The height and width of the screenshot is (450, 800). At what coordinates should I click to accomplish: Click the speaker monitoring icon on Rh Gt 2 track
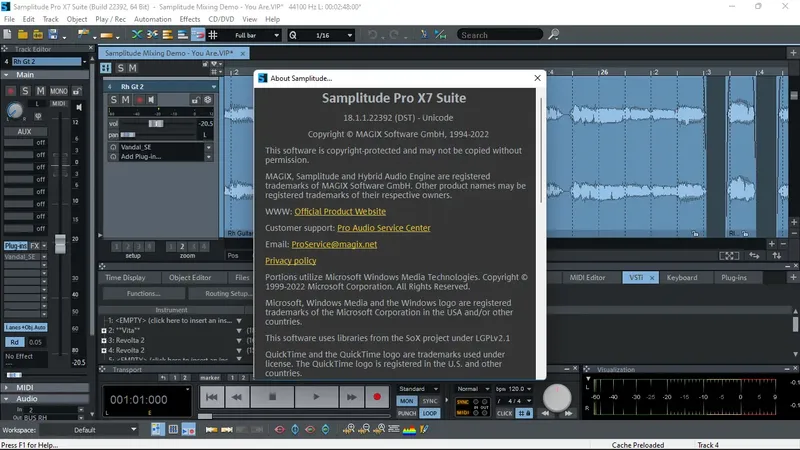[152, 100]
